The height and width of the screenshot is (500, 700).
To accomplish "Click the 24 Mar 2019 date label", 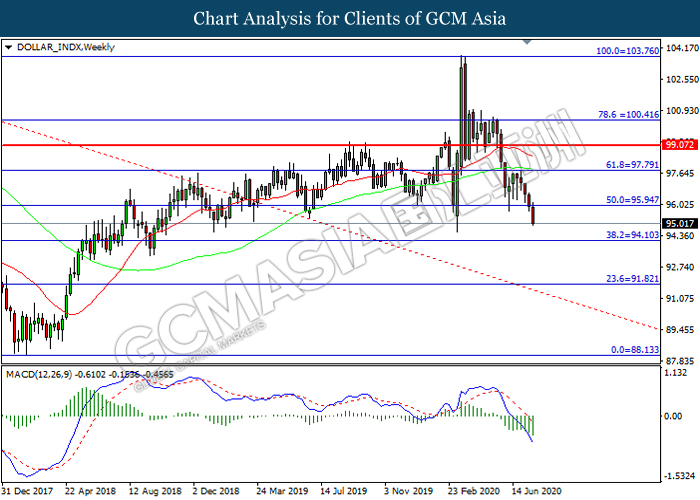I will (282, 491).
